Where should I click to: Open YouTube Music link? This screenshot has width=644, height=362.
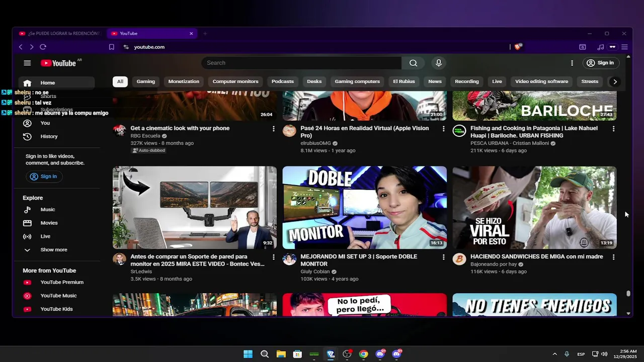(56, 296)
